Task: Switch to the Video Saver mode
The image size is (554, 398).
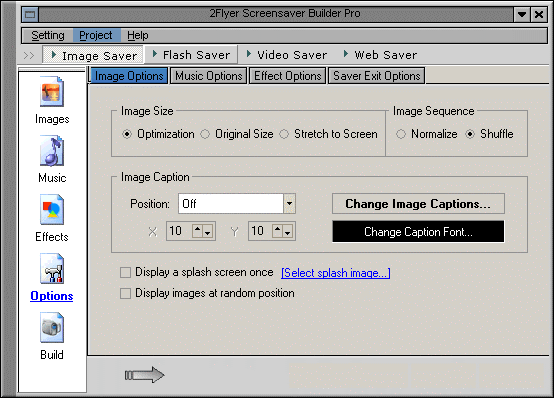Action: [287, 55]
